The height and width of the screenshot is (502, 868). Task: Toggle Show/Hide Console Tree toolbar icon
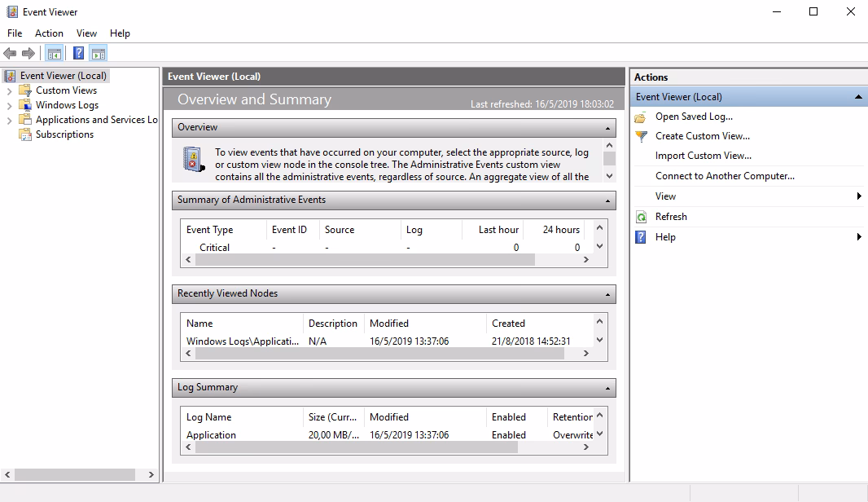click(x=55, y=53)
